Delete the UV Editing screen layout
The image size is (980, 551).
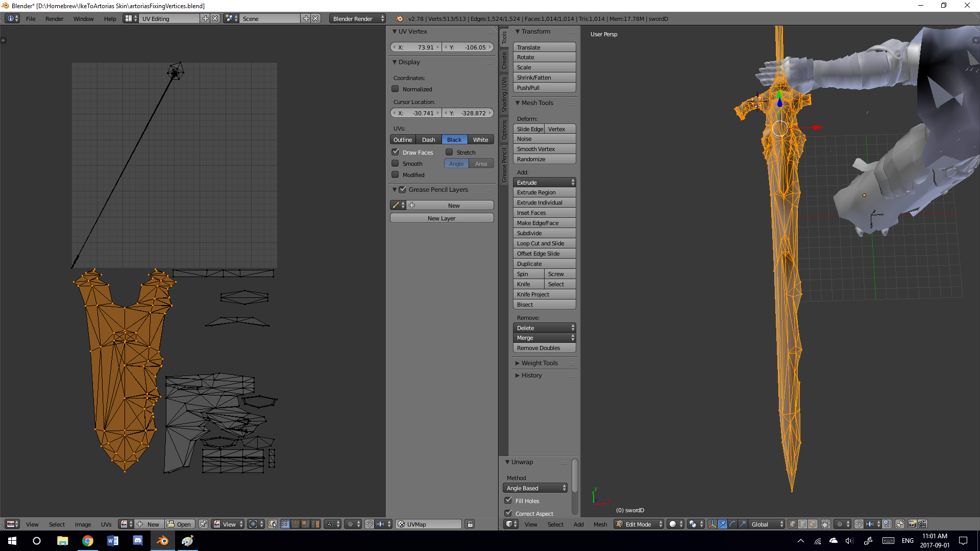click(x=215, y=18)
